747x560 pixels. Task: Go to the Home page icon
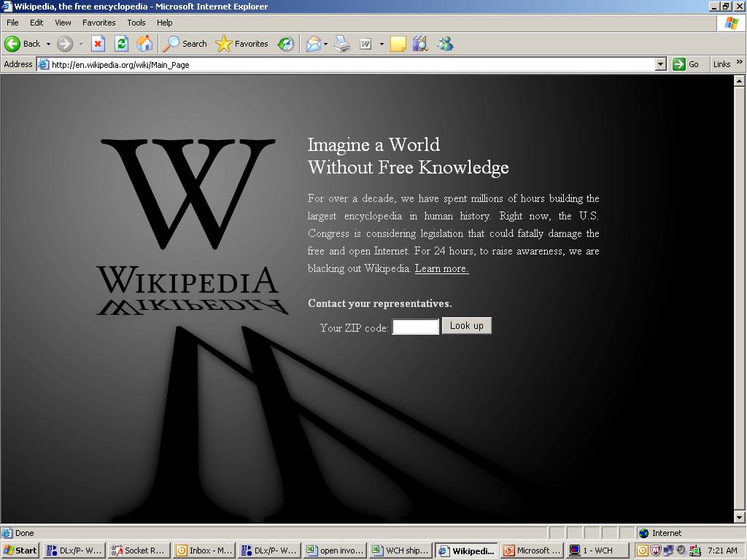point(144,44)
